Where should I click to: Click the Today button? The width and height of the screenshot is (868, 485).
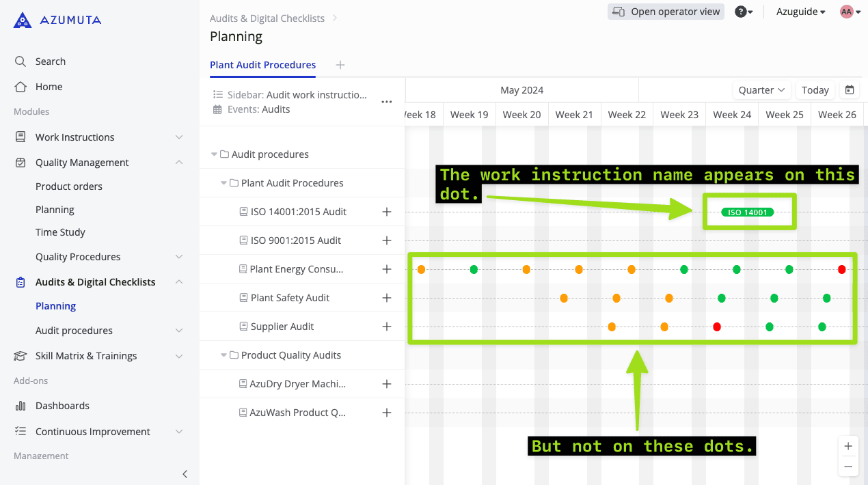(x=815, y=90)
